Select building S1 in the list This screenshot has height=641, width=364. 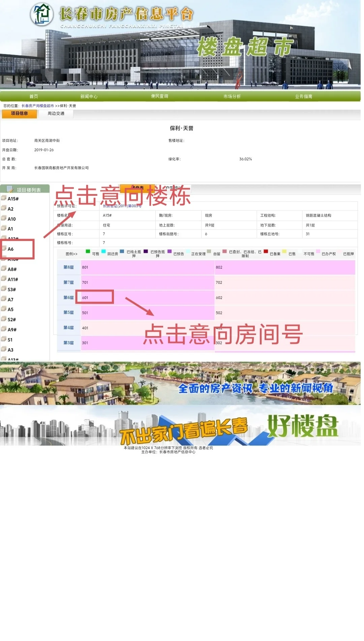10,340
